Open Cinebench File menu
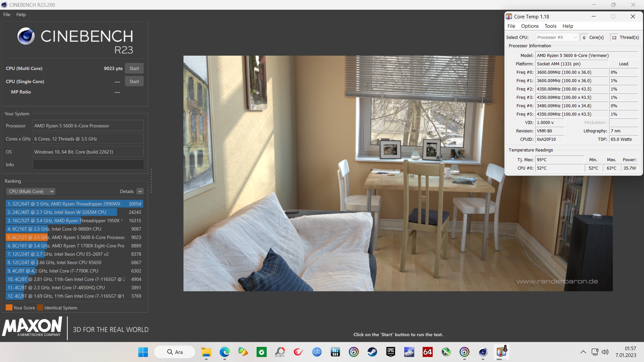 coord(7,14)
